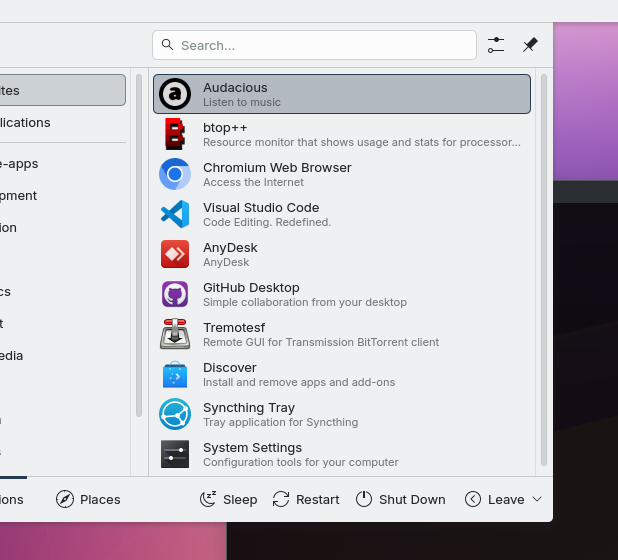Click the 'Chromium Web Browser' title text
Viewport: 618px width, 560px height.
(277, 167)
